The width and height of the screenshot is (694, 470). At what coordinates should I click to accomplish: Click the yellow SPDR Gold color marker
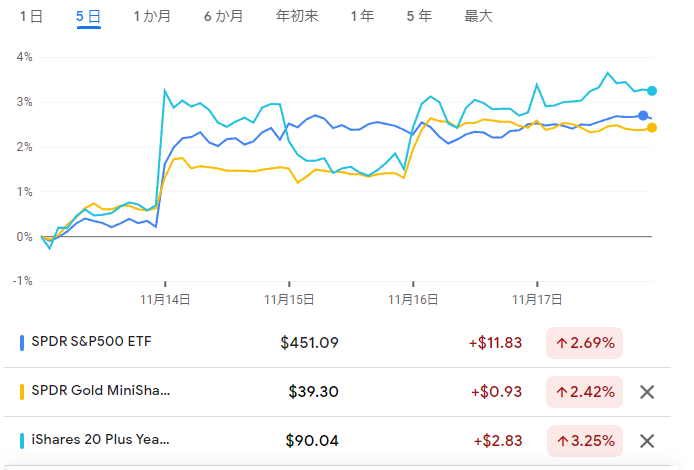(22, 392)
